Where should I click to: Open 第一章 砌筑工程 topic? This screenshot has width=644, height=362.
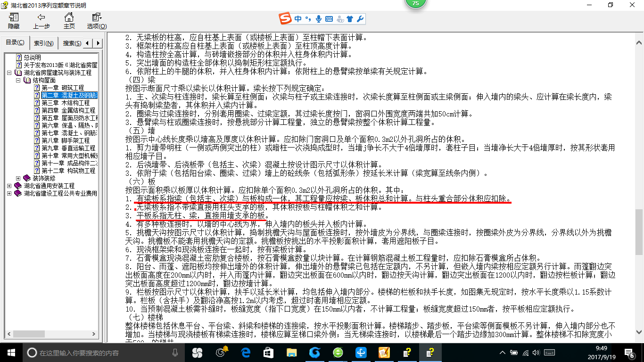63,88
